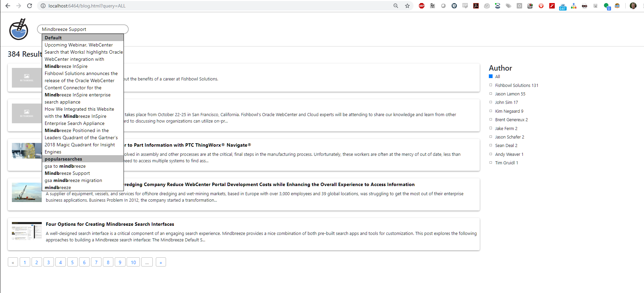
Task: Check the Fishbowl Solutions author filter
Action: coord(491,85)
